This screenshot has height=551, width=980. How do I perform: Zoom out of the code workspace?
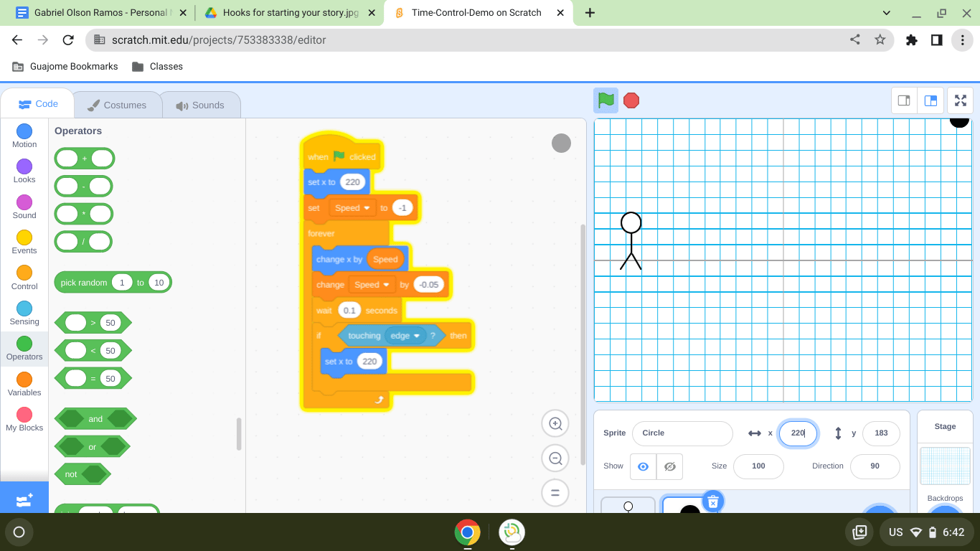click(555, 458)
